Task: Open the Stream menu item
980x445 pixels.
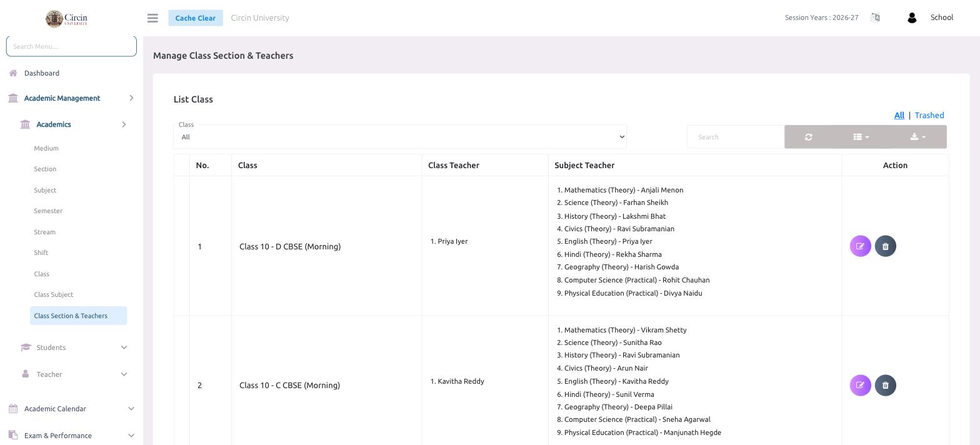Action: click(44, 232)
